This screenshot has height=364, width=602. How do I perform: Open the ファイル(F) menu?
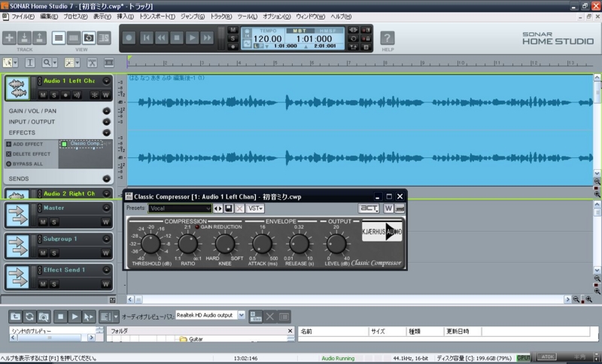click(23, 17)
